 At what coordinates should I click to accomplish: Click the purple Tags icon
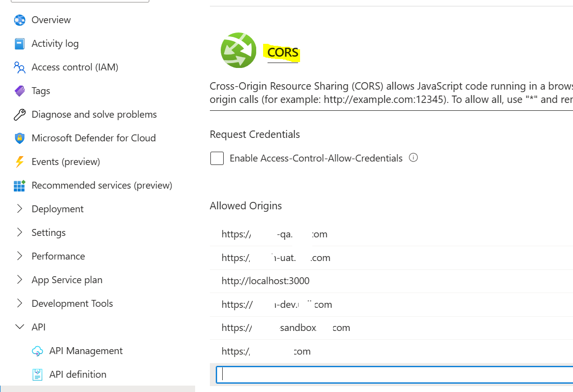[20, 91]
